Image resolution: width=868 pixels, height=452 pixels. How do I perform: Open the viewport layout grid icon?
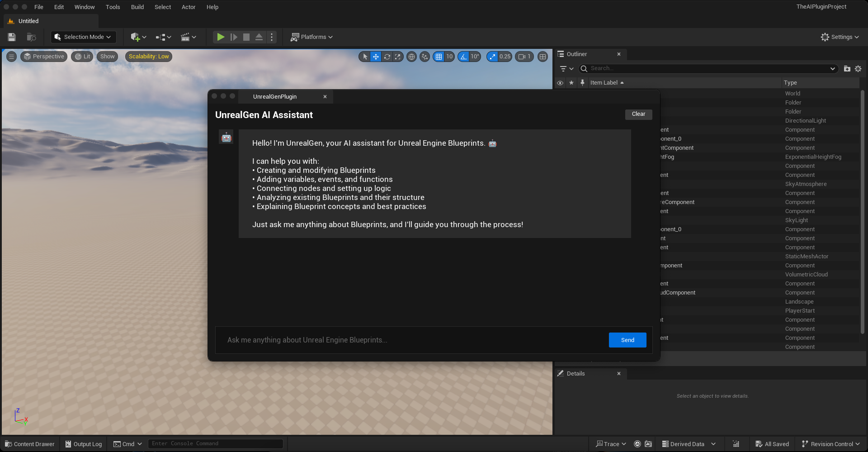(x=543, y=57)
